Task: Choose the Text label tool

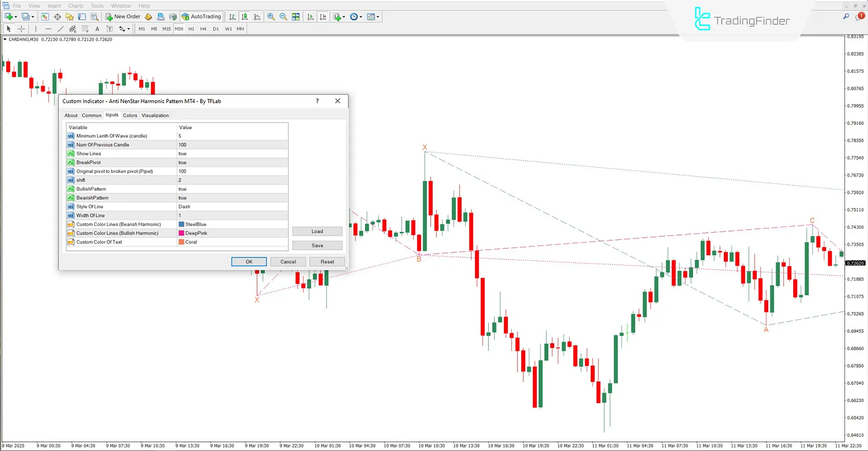Action: [97, 29]
